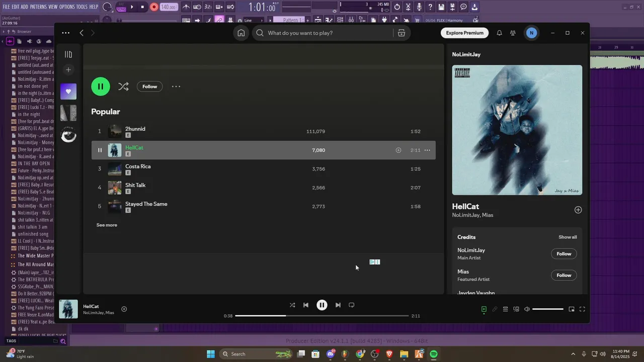Click FL Studio stop button
The width and height of the screenshot is (644, 362).
[142, 7]
